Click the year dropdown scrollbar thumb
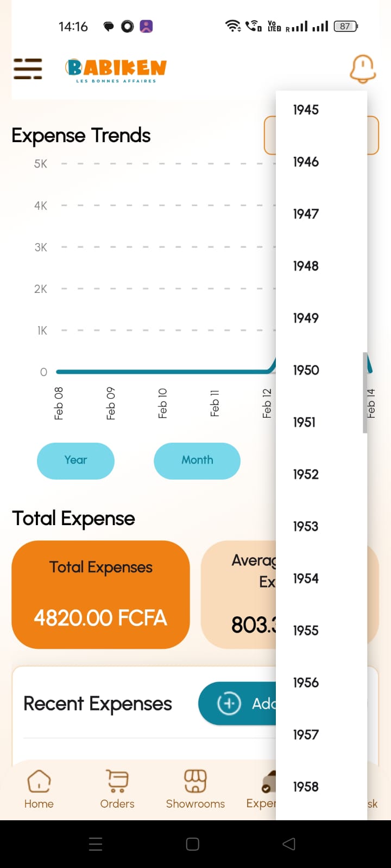The height and width of the screenshot is (868, 391). 365,393
